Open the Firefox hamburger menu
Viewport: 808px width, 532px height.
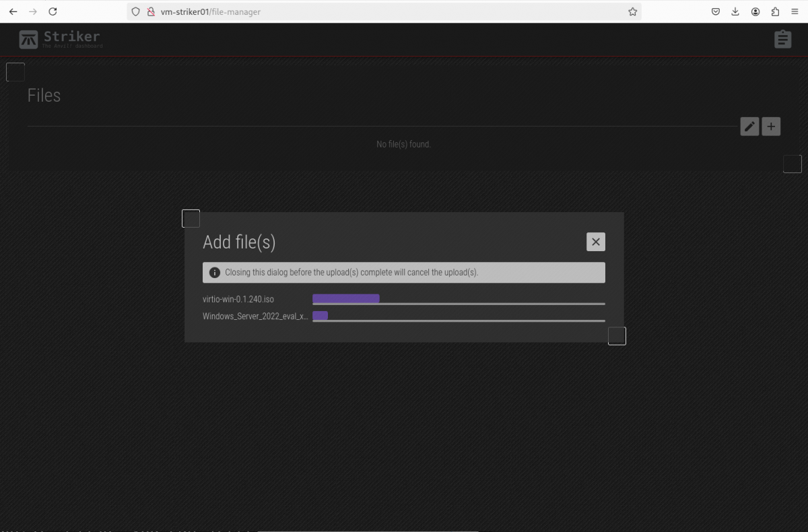tap(795, 11)
